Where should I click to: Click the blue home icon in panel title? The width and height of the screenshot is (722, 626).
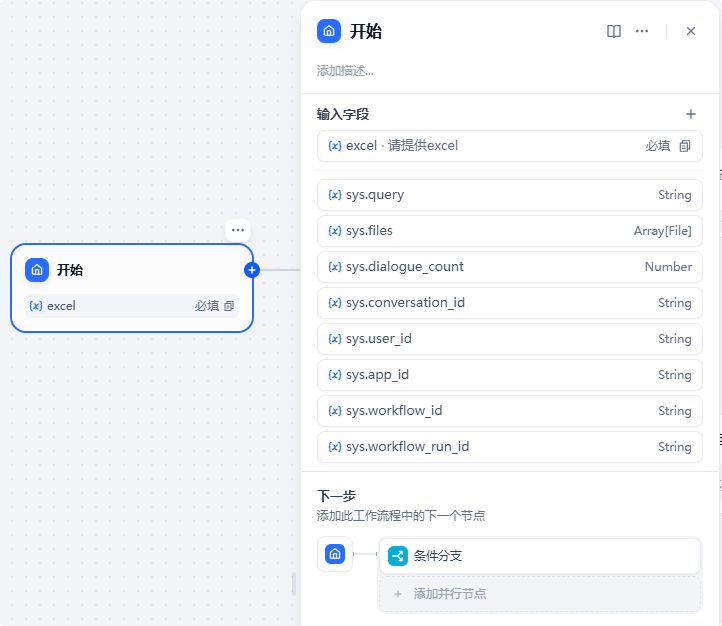click(x=329, y=31)
